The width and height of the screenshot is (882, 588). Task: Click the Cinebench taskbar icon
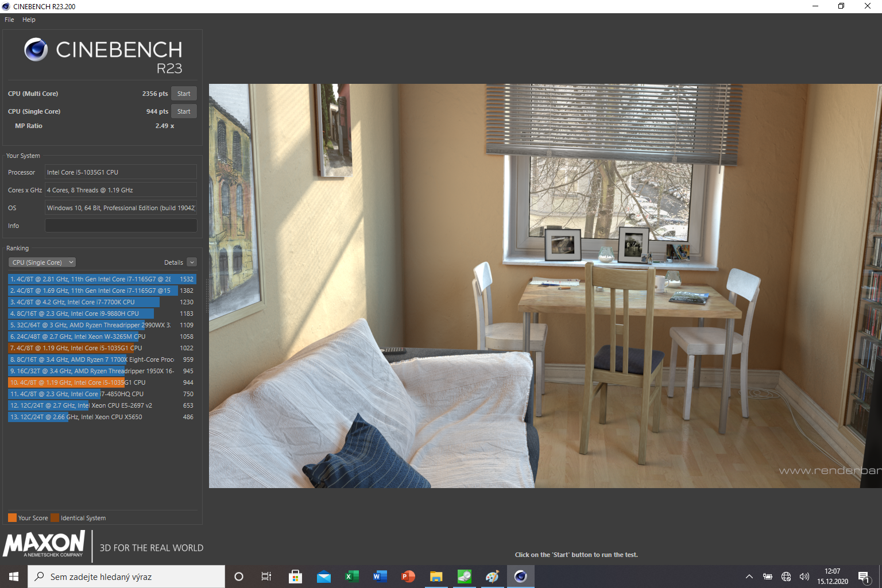(520, 577)
